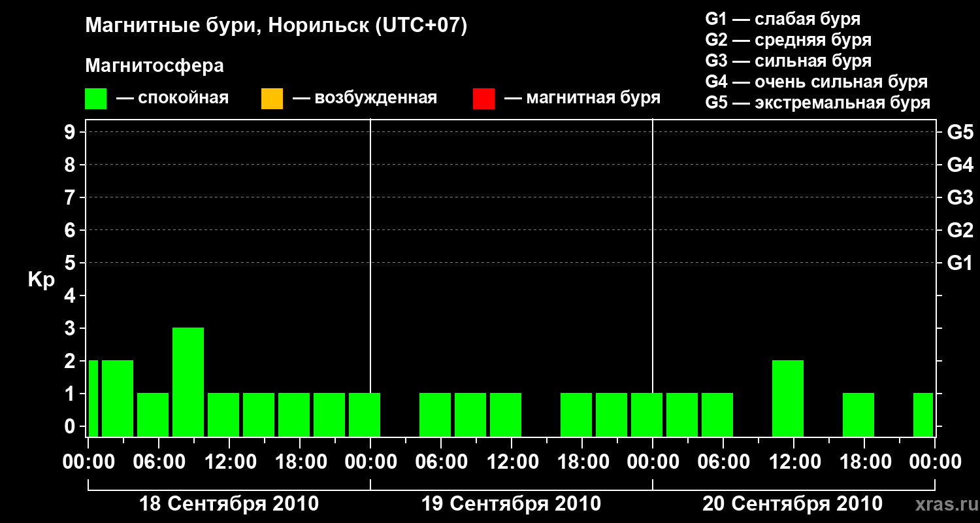Select the chart title 'Магнитные бури, Норильск (UTC+07)'
The width and height of the screenshot is (980, 523).
click(x=276, y=26)
